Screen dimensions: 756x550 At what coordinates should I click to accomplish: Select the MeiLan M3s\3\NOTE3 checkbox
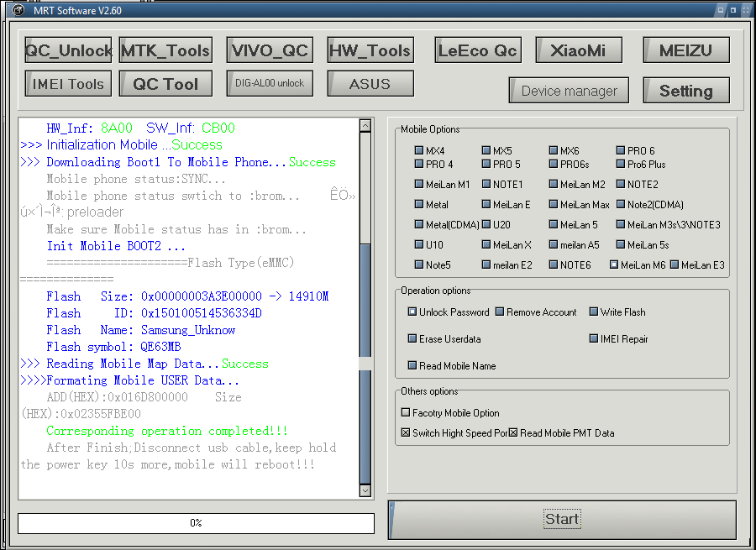(621, 225)
